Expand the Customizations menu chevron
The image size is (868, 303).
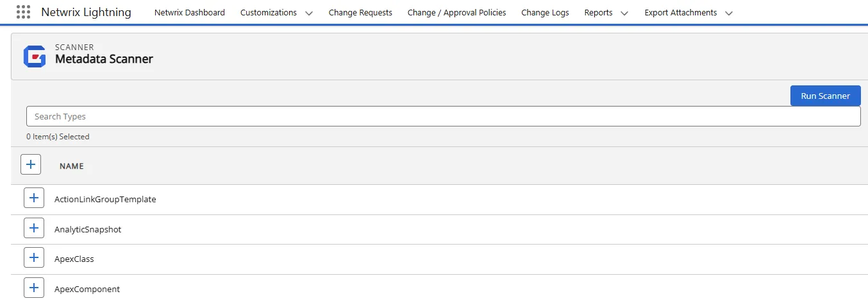pyautogui.click(x=309, y=13)
